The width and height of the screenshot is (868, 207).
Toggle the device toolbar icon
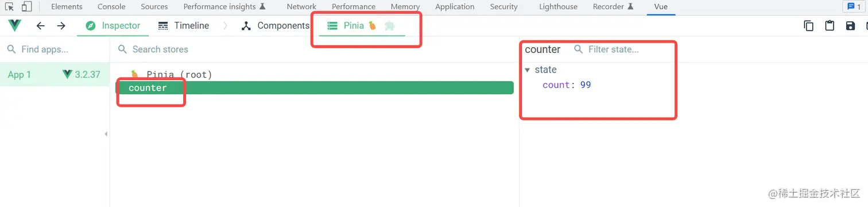[26, 7]
